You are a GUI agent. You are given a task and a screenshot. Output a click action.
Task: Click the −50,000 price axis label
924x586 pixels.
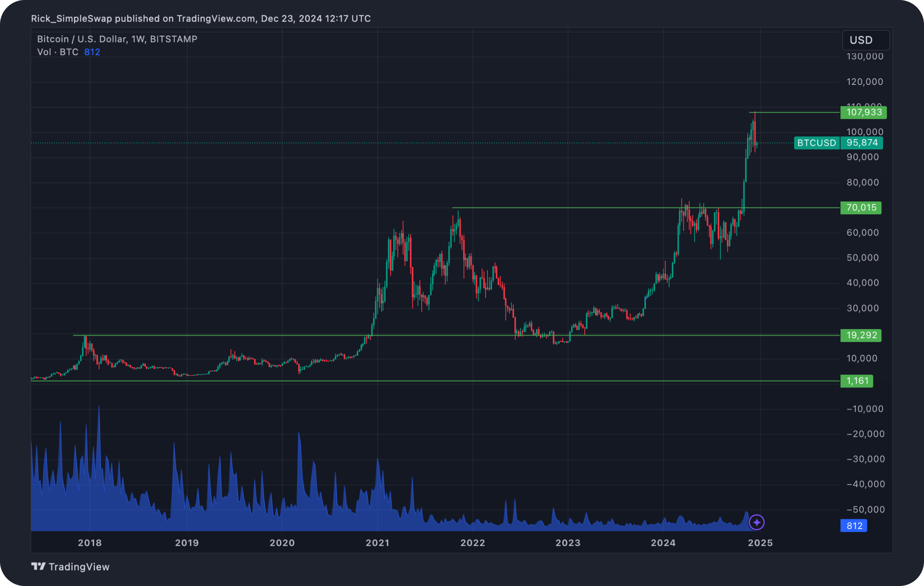coord(866,509)
